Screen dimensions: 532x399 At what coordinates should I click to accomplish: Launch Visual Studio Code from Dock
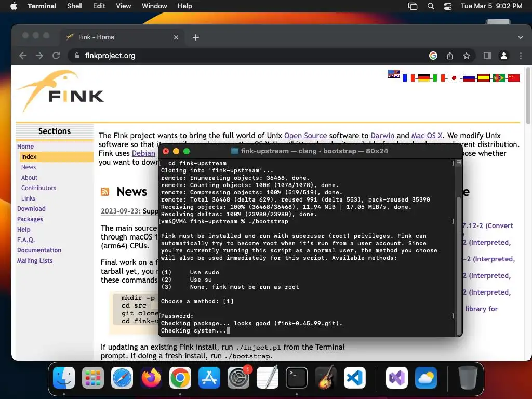point(355,378)
